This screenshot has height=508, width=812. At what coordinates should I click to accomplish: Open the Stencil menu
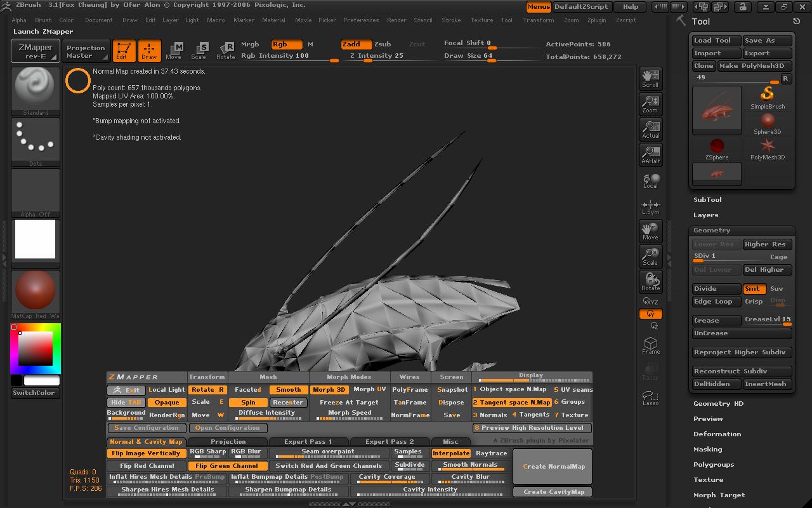click(423, 20)
